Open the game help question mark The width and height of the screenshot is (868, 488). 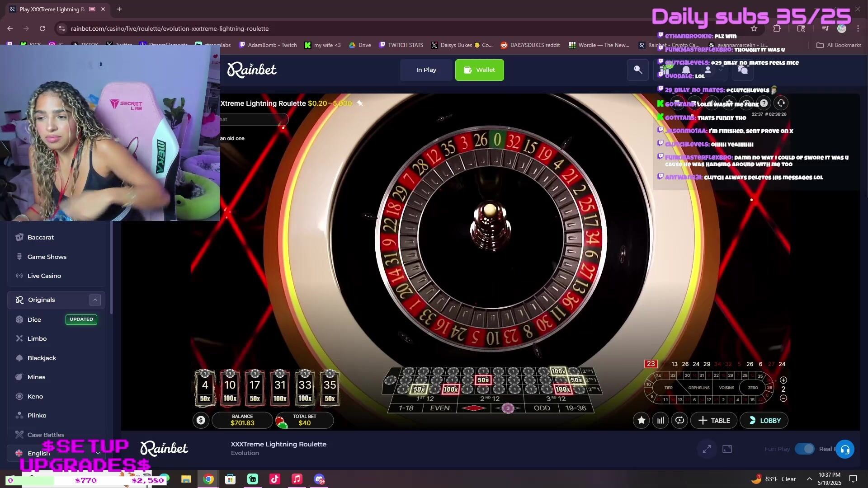(764, 103)
